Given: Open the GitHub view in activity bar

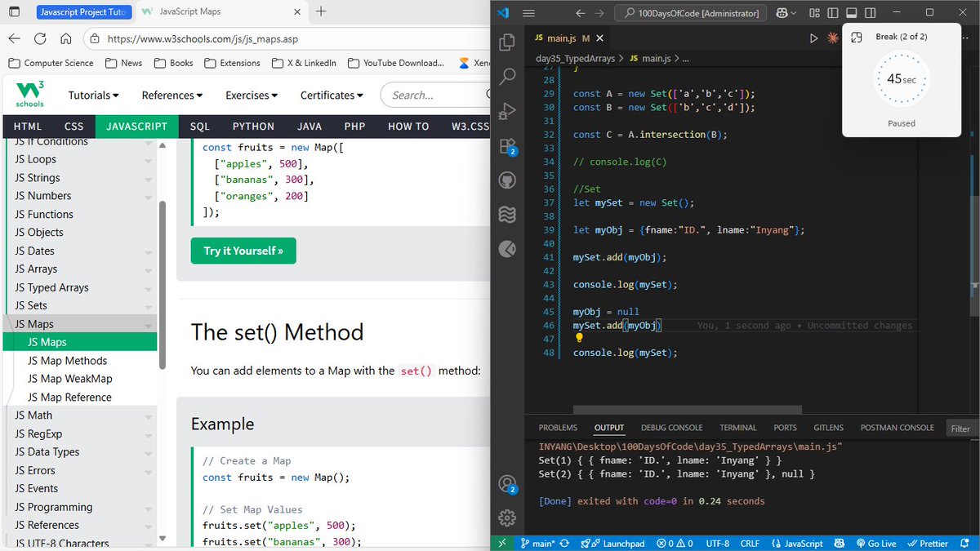Looking at the screenshot, I should tap(507, 180).
